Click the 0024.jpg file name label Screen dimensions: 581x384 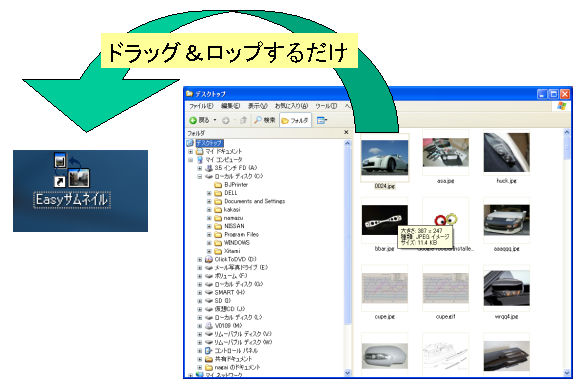click(x=385, y=186)
